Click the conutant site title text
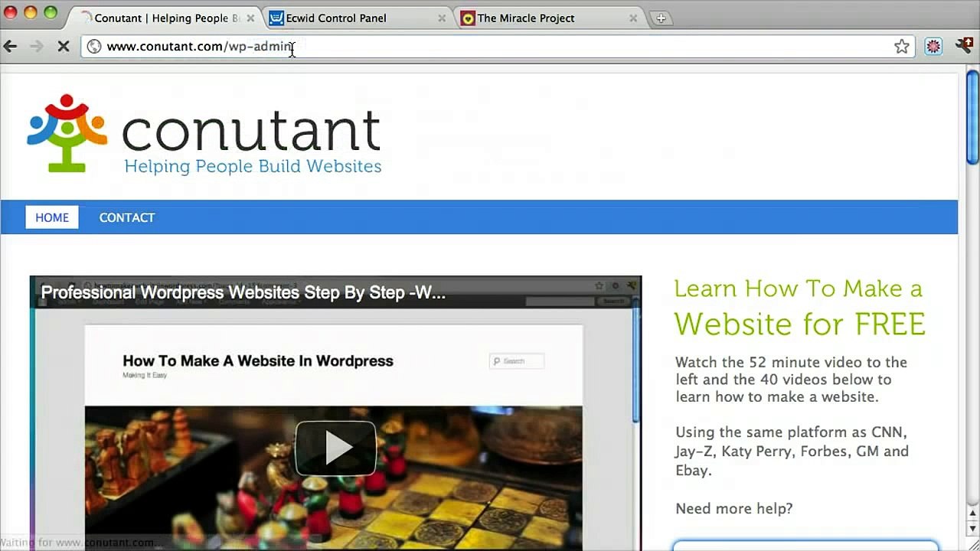980x551 pixels. pos(250,130)
